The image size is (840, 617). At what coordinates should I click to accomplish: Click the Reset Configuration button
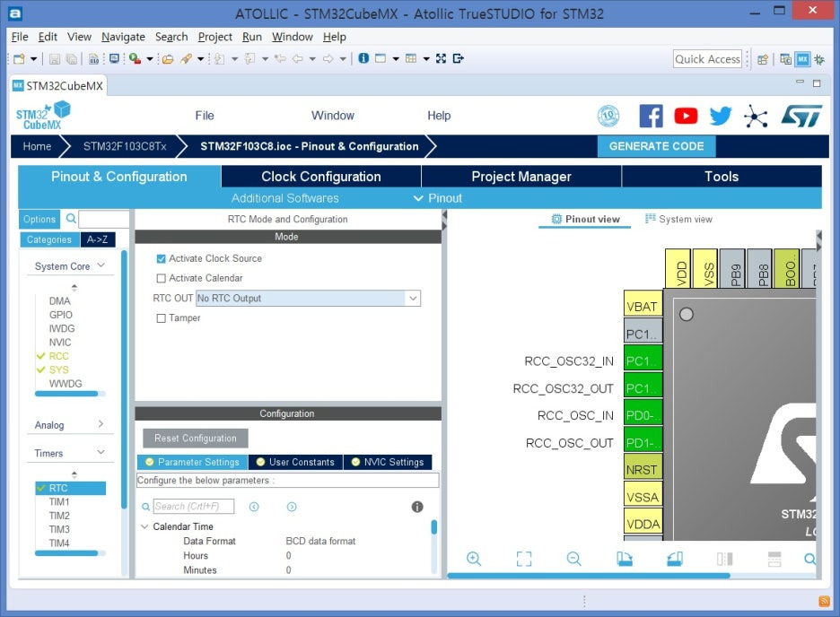click(196, 439)
